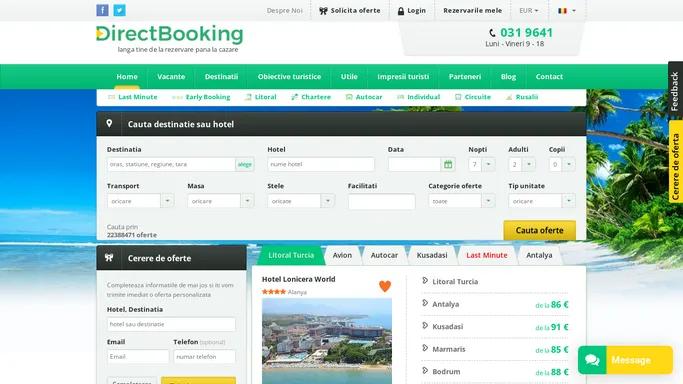Go to the Home menu item

[x=127, y=77]
